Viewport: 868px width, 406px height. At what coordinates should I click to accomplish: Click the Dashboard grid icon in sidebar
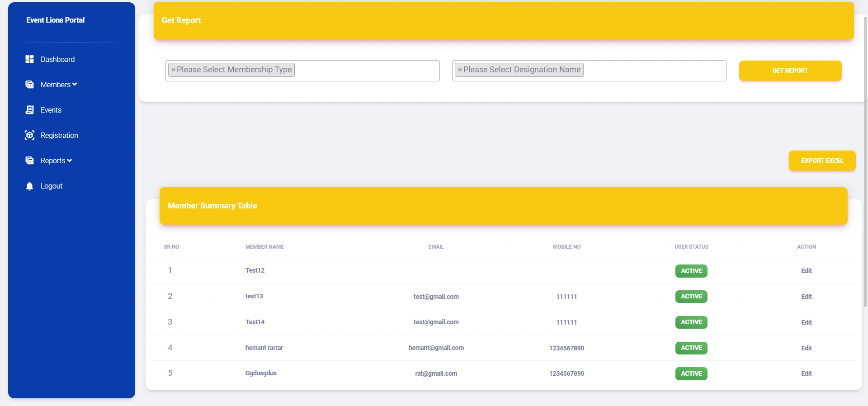tap(29, 59)
